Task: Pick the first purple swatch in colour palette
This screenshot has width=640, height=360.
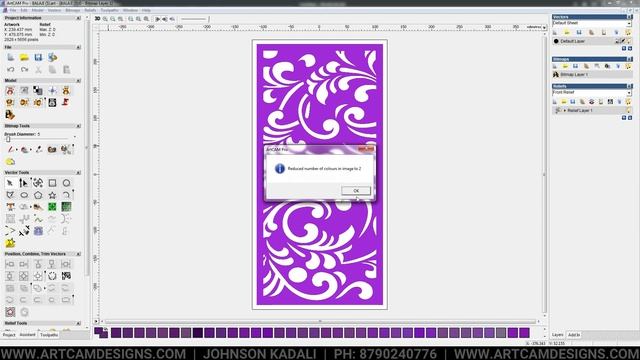Action: coord(116,333)
